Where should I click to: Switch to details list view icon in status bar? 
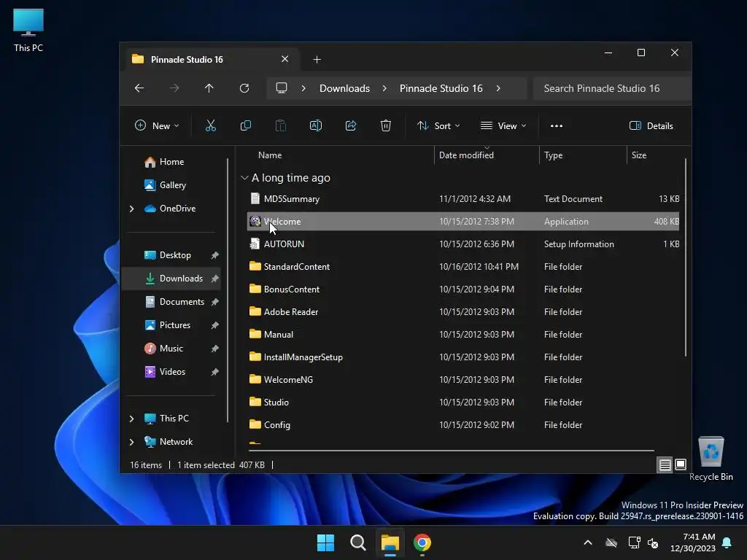[665, 464]
